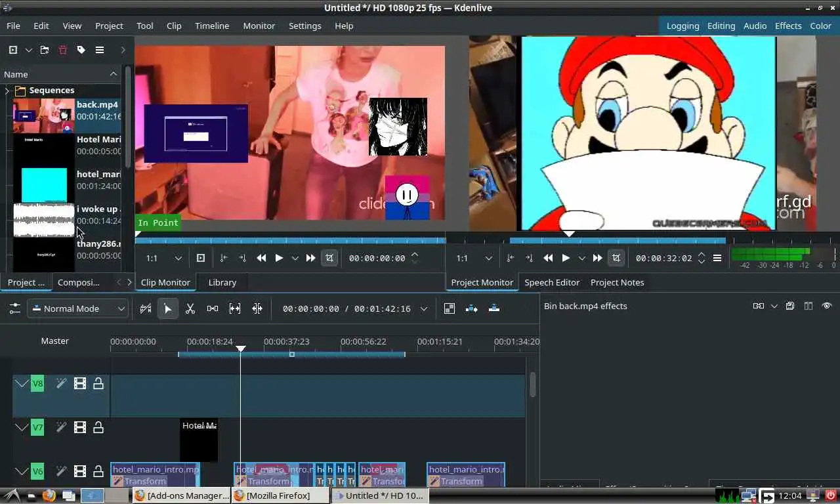Open Normal Mode edit mode dropdown

[77, 308]
